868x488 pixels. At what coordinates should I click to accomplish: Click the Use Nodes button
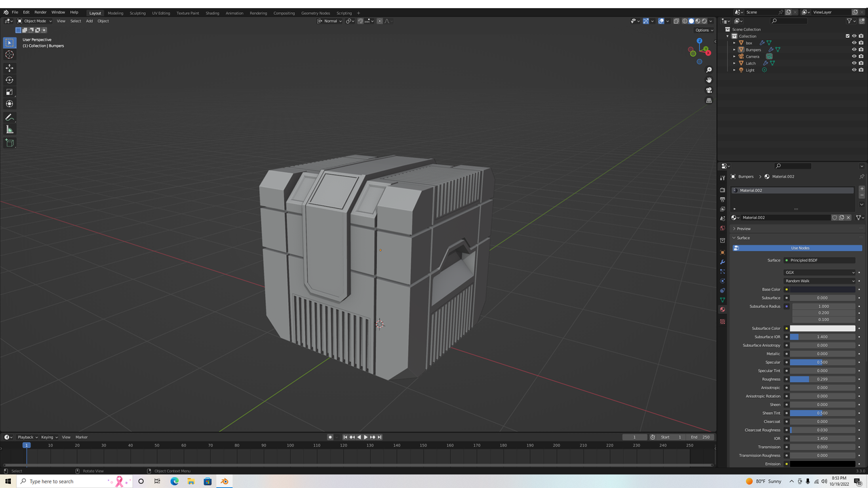pyautogui.click(x=800, y=247)
